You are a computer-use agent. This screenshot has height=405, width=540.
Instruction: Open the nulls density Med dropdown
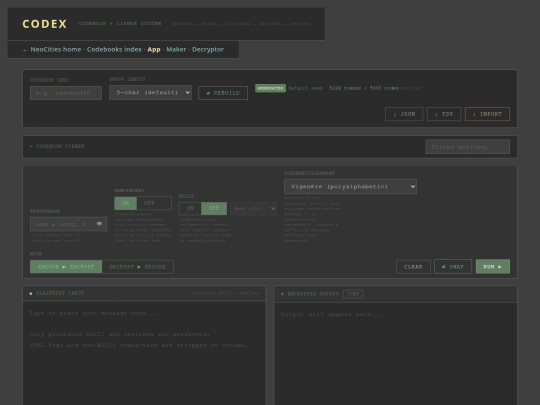pyautogui.click(x=253, y=209)
